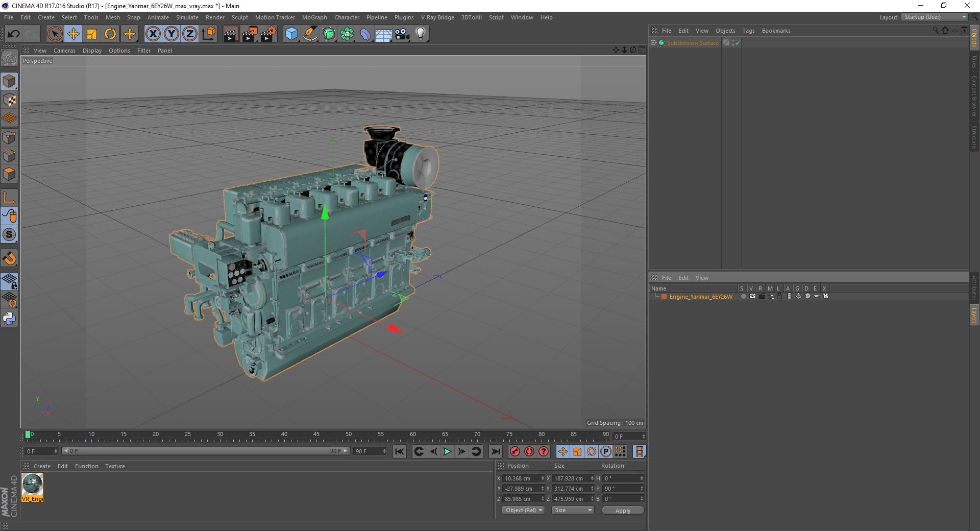The width and height of the screenshot is (980, 531).
Task: Open material manager Texture menu
Action: coord(115,466)
